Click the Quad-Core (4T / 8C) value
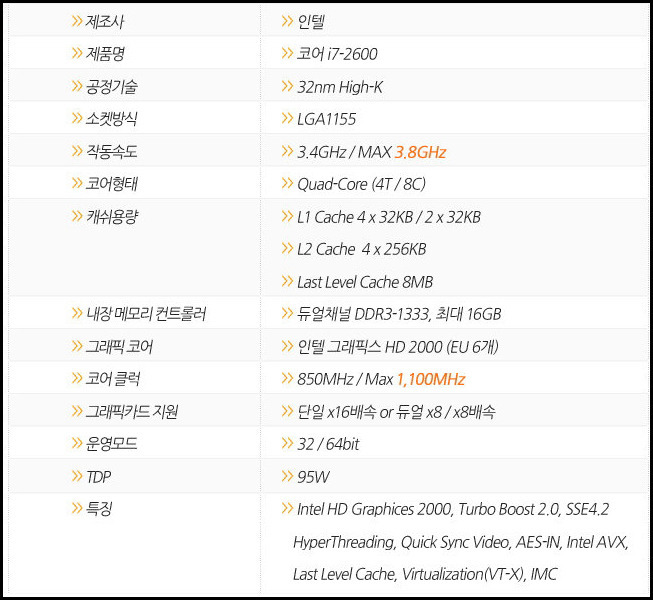This screenshot has width=653, height=600. (361, 184)
